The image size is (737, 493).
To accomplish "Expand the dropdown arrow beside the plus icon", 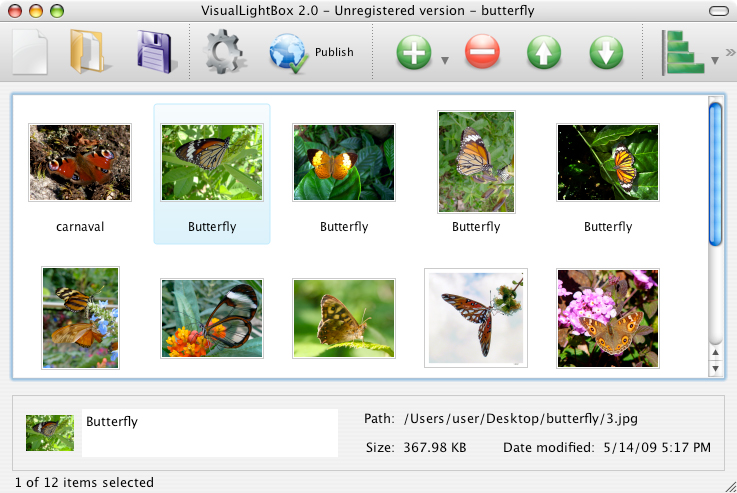I will [444, 60].
